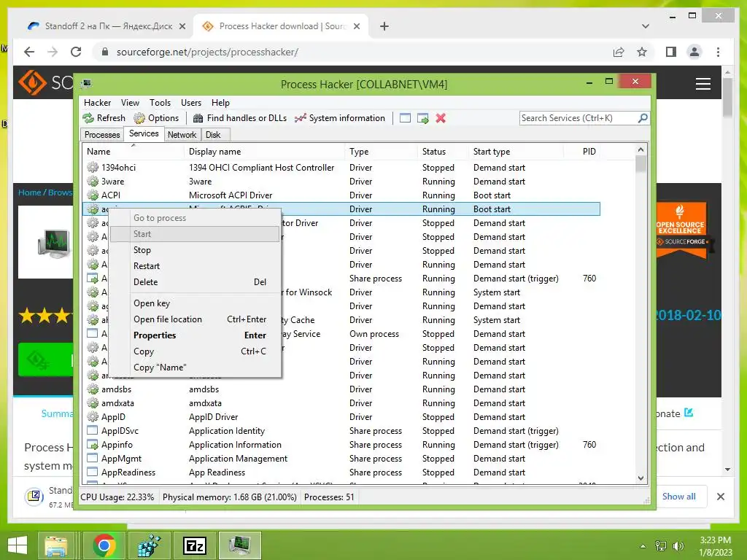Viewport: 747px width, 560px height.
Task: Click the red X kill window icon
Action: [441, 118]
